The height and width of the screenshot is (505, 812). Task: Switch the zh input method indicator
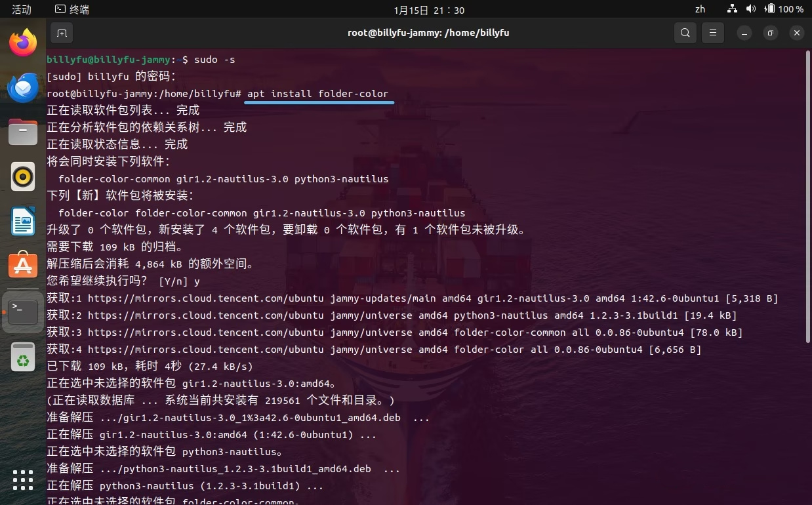(x=700, y=9)
